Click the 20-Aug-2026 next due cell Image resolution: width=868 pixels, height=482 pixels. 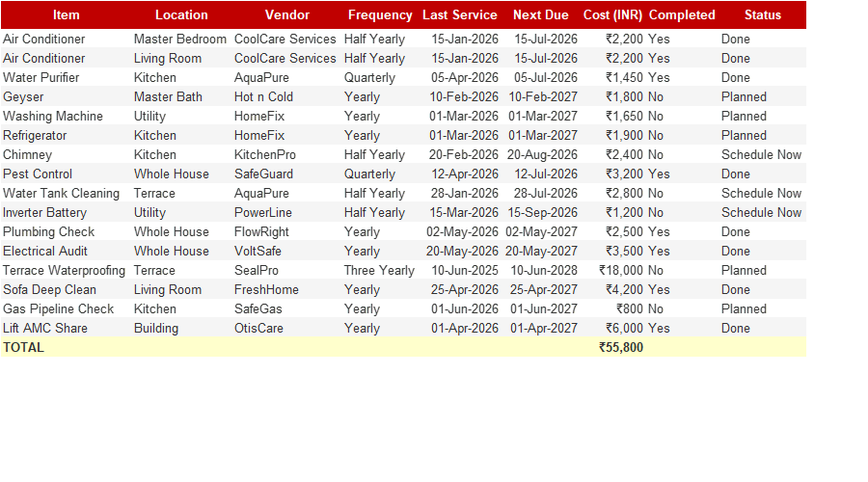tap(542, 155)
